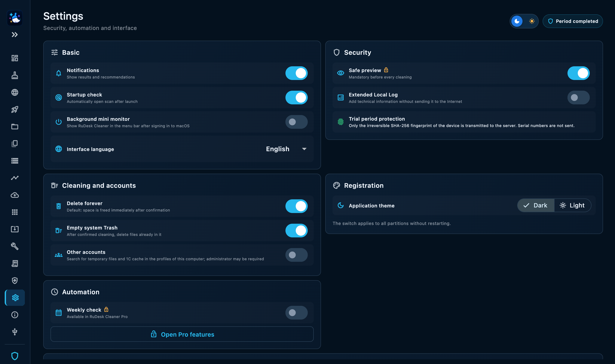Select the Dark application theme option
This screenshot has width=615, height=364.
tap(536, 205)
